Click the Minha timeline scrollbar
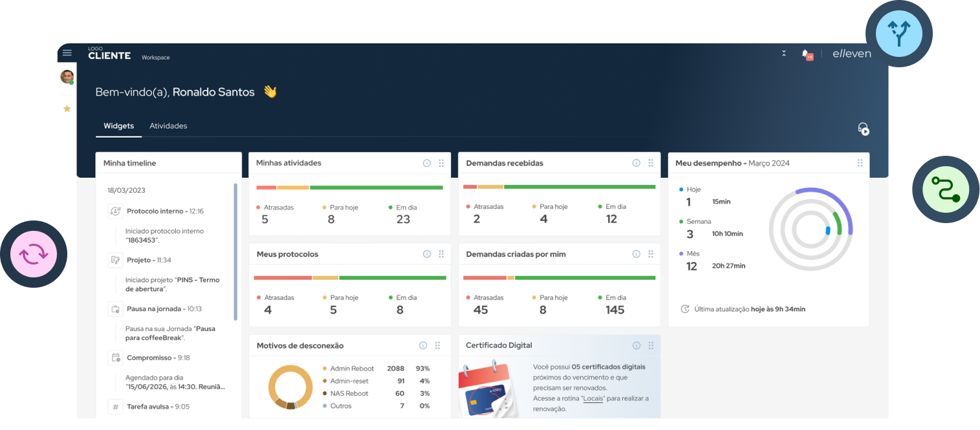 pyautogui.click(x=235, y=252)
